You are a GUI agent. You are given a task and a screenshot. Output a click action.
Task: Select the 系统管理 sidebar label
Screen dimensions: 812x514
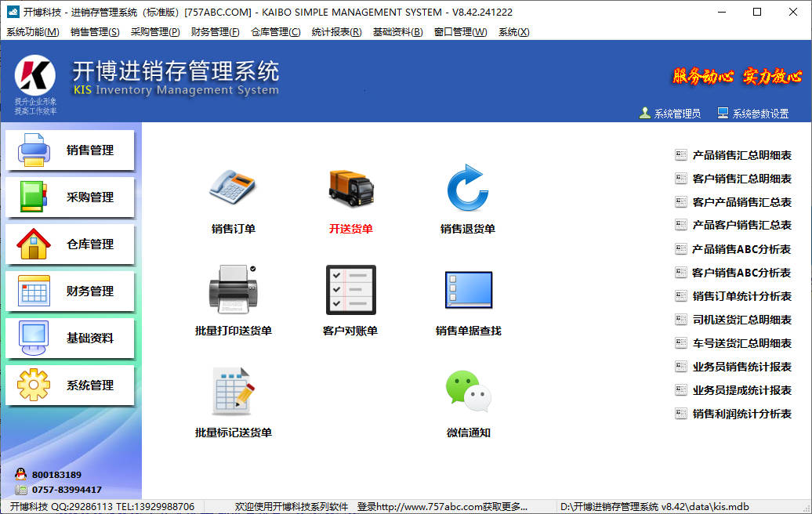90,385
